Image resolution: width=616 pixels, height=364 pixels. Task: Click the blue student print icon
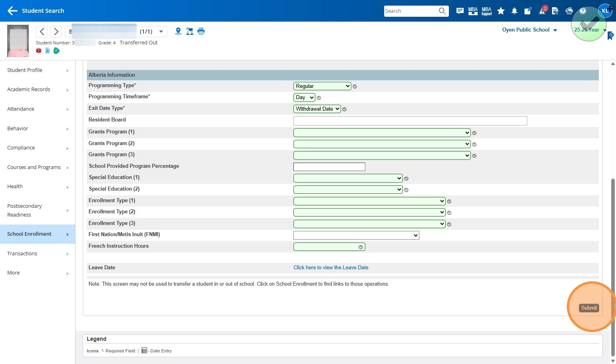tap(201, 31)
